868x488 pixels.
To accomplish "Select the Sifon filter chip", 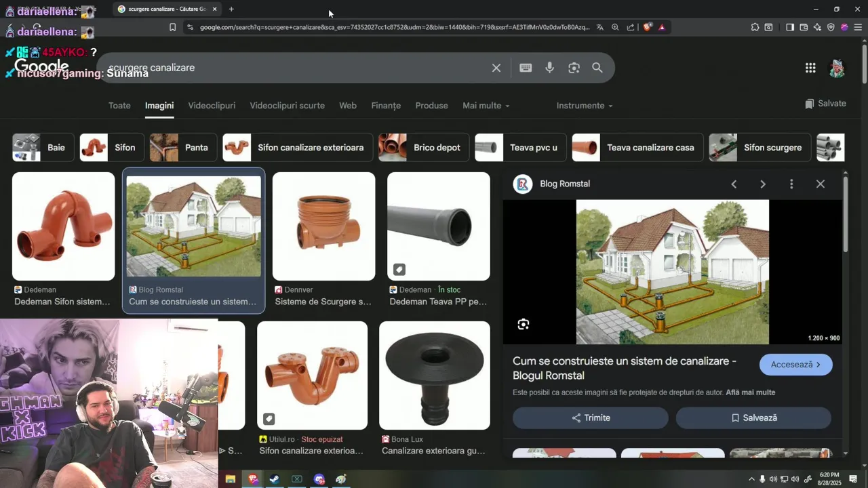I will click(112, 147).
